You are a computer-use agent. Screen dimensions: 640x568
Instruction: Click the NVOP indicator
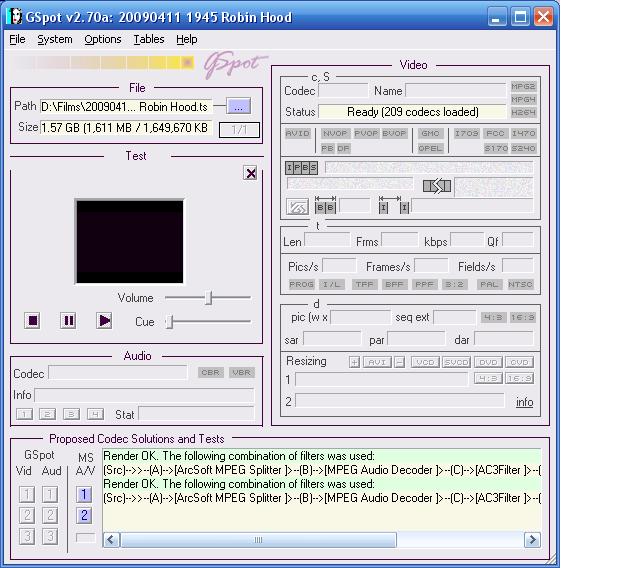point(335,133)
